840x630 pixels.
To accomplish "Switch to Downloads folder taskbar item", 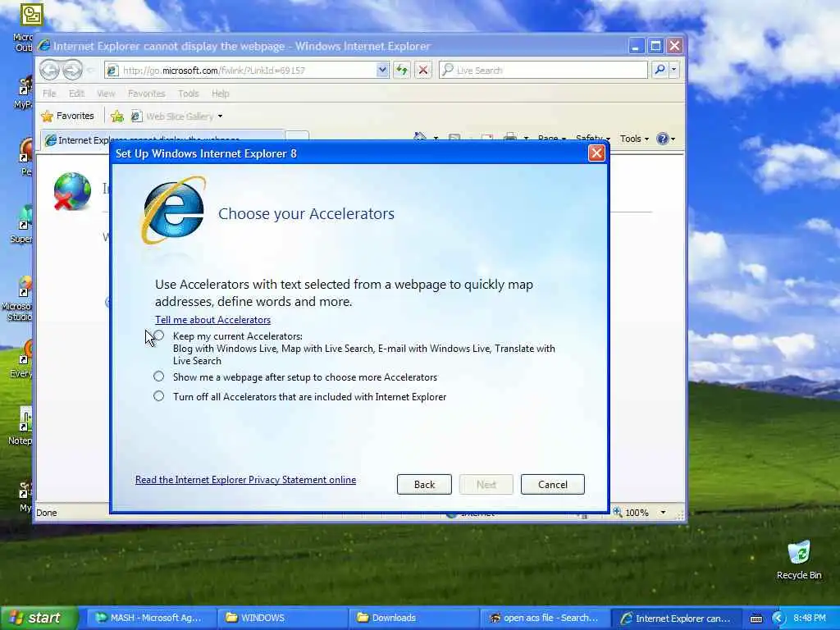I will pos(414,619).
